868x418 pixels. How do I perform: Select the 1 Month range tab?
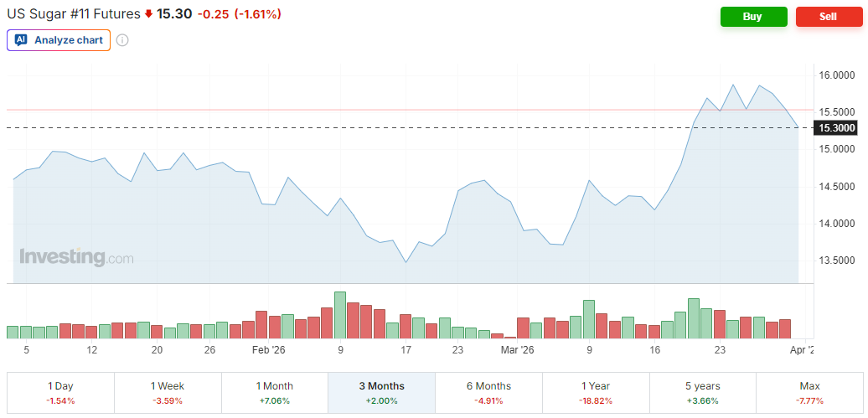(x=275, y=392)
